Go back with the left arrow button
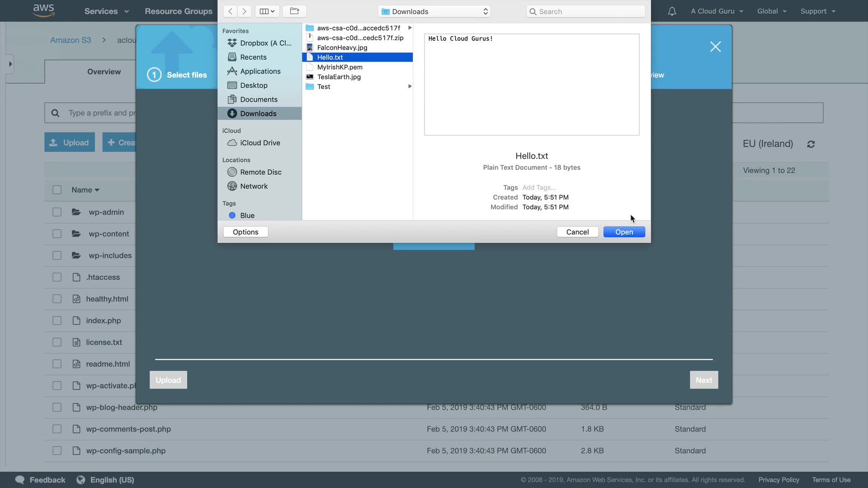 (x=230, y=11)
